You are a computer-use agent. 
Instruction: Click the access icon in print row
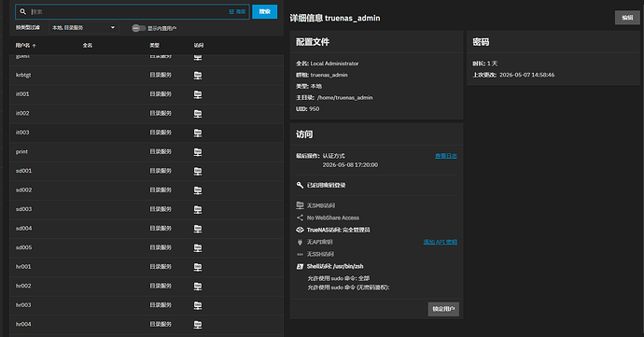pyautogui.click(x=198, y=152)
